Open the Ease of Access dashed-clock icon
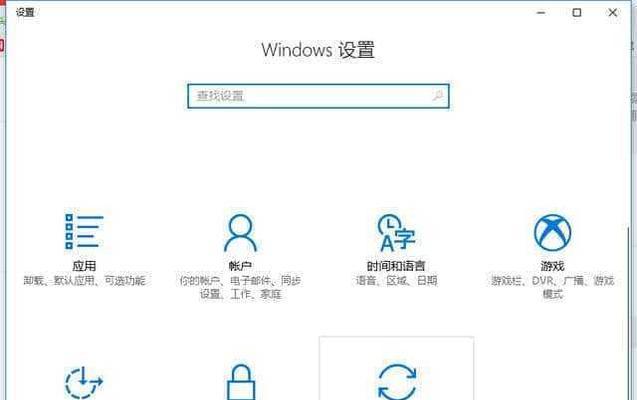 pyautogui.click(x=84, y=383)
